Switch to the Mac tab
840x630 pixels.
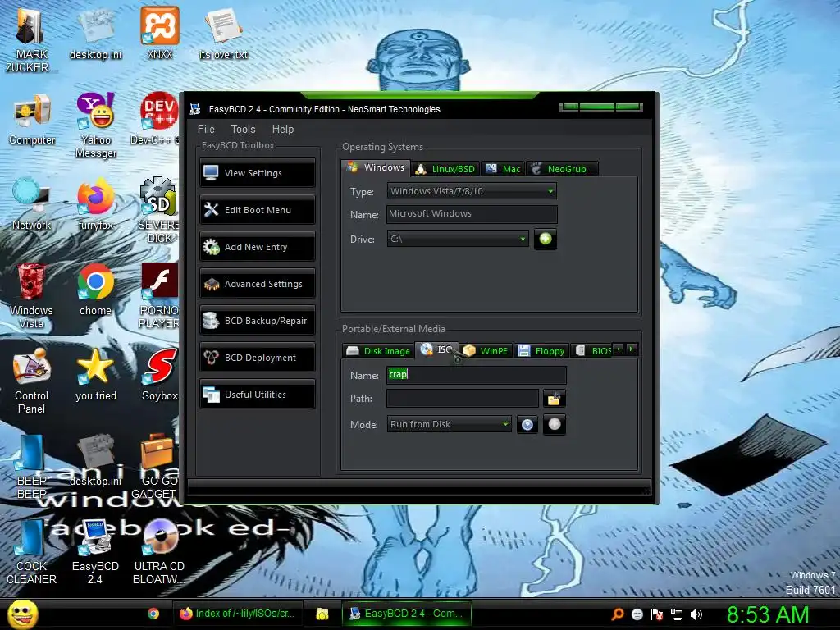click(x=503, y=169)
